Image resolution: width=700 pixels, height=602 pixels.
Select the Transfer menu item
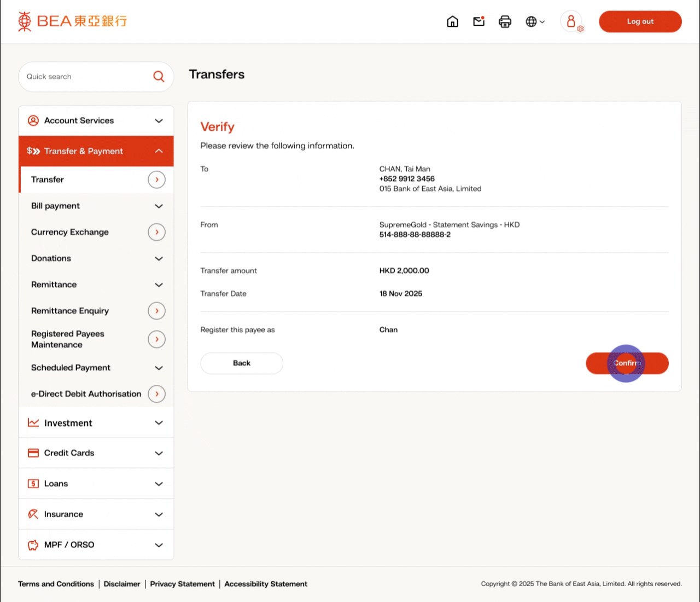click(x=48, y=180)
